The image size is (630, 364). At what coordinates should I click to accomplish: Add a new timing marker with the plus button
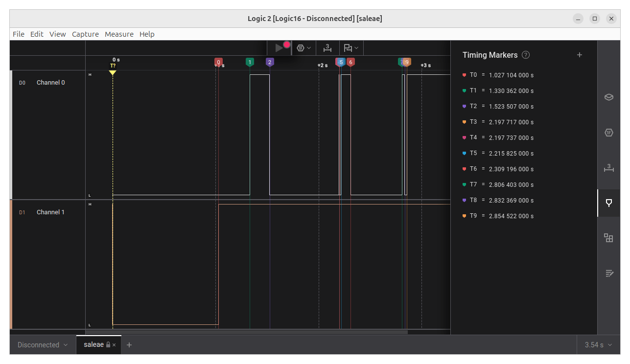(x=580, y=55)
